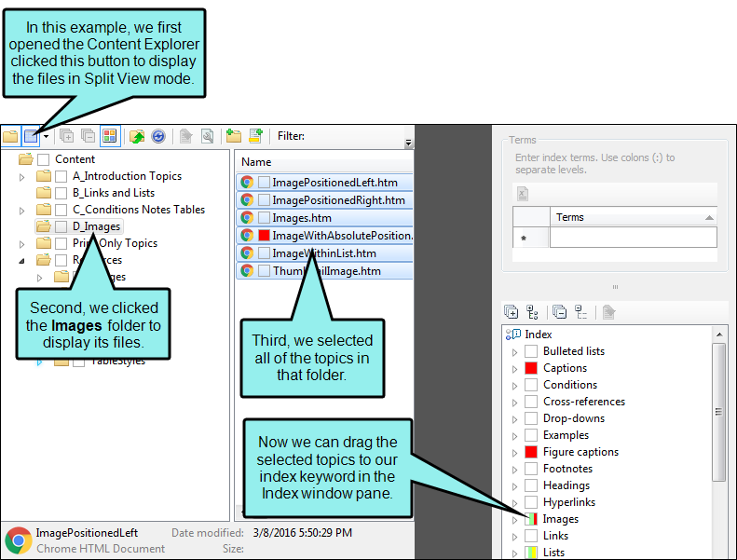Select the Hyperlinks index keyword

[571, 502]
